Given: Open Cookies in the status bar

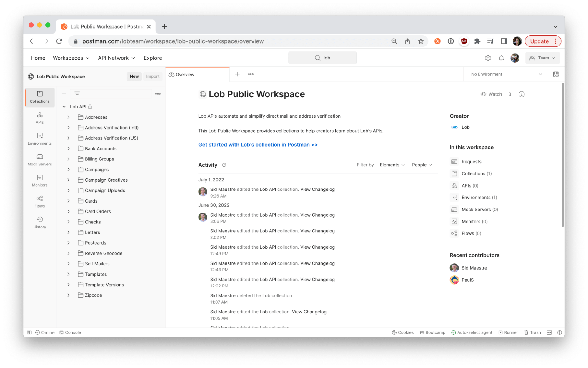Looking at the screenshot, I should click(403, 332).
